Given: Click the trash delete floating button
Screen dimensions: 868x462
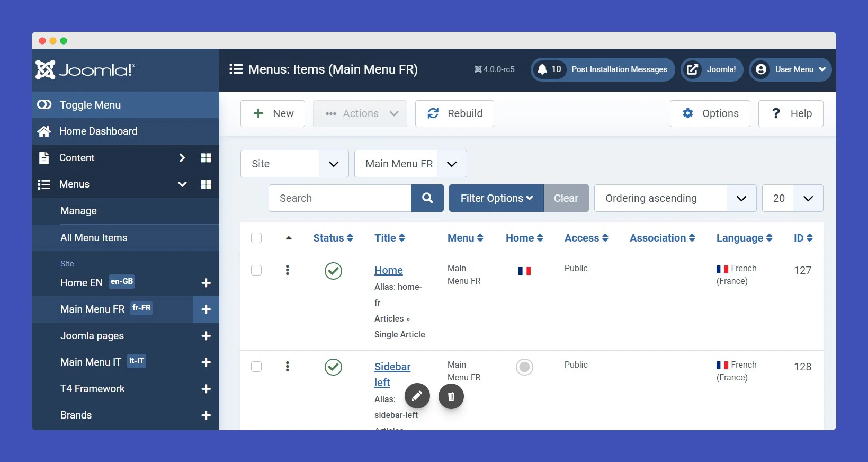Looking at the screenshot, I should [x=451, y=396].
